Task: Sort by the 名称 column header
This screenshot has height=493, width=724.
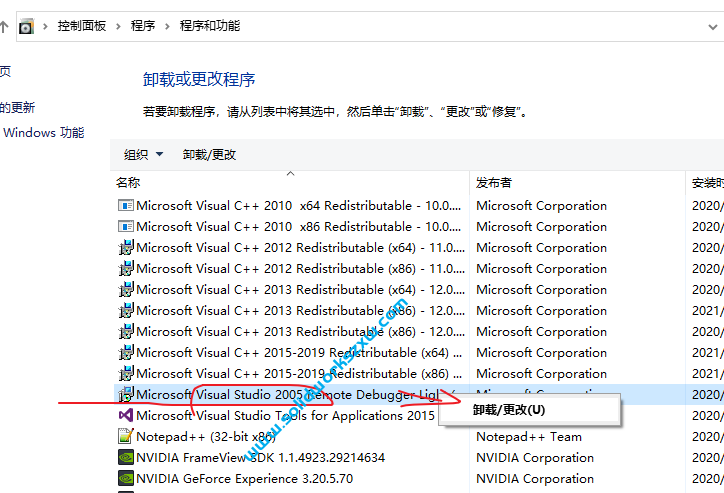Action: pos(128,183)
